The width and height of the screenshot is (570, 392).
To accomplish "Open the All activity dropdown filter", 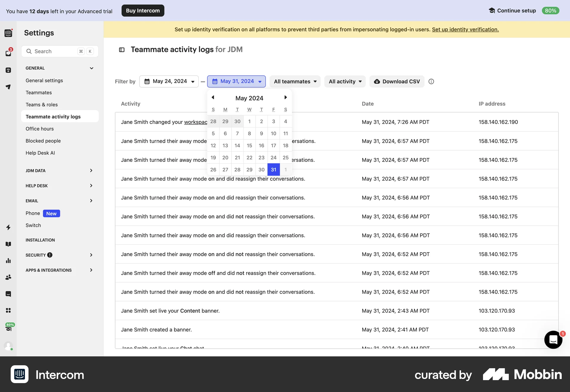I will coord(345,81).
